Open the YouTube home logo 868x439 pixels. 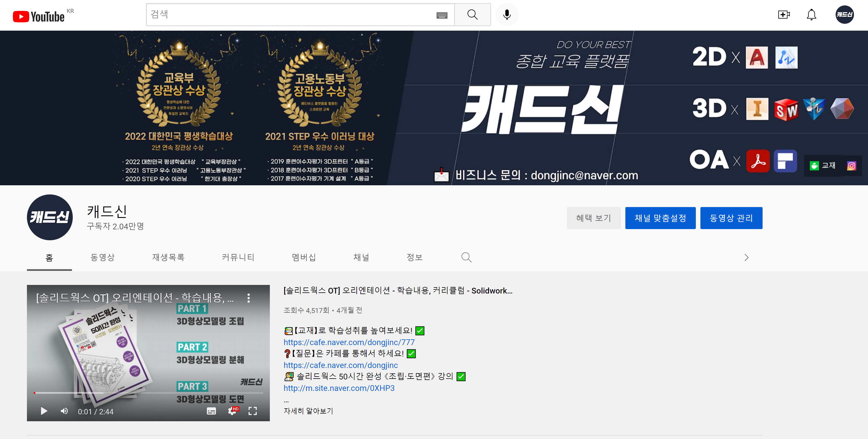click(38, 16)
